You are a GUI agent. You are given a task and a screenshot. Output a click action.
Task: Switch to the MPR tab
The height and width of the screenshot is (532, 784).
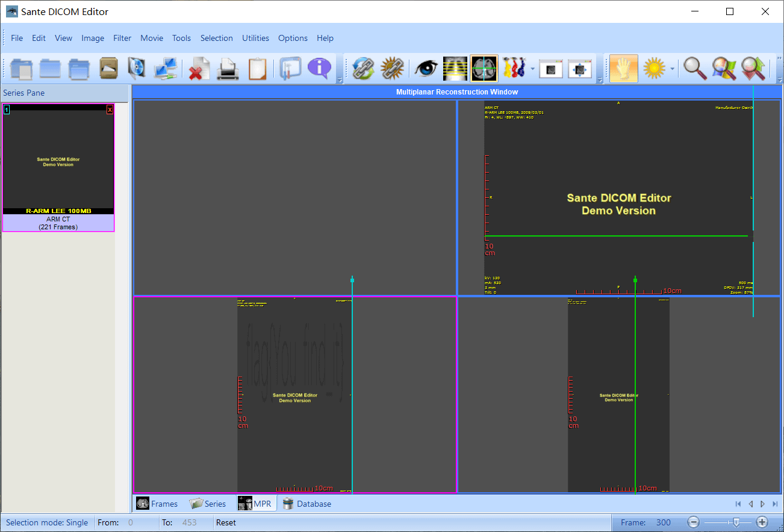click(x=255, y=504)
